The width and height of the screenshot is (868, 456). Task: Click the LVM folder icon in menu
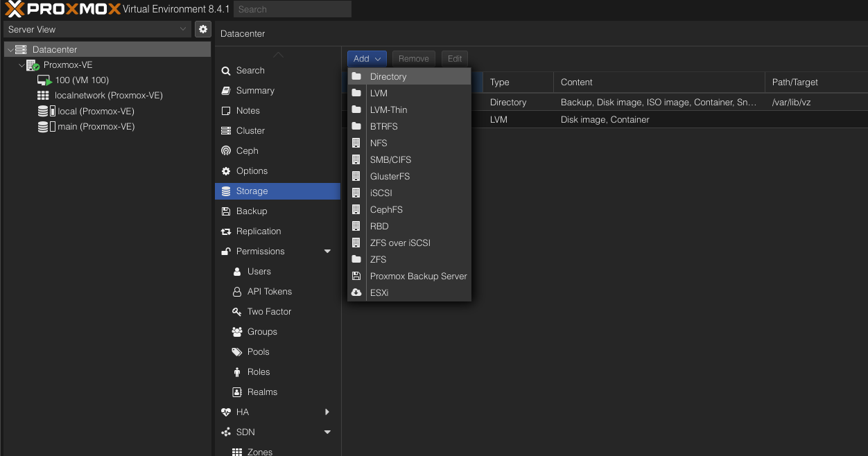coord(356,94)
